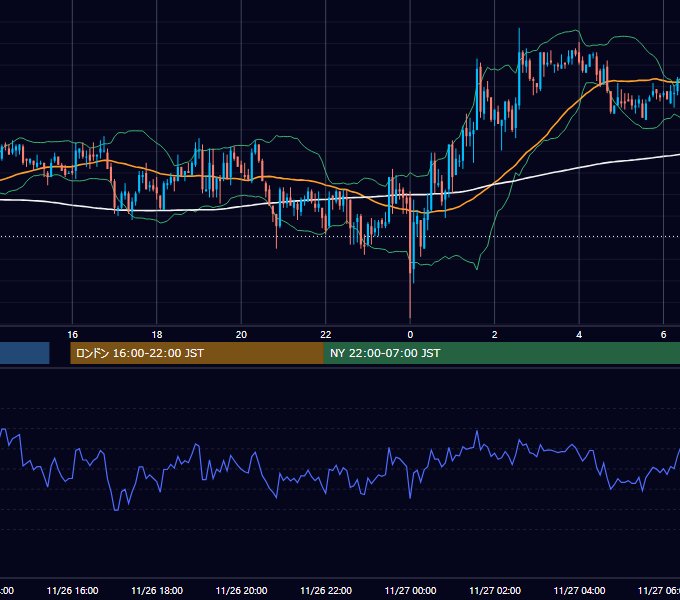Click the 11/27 00:00 date label

click(x=410, y=590)
